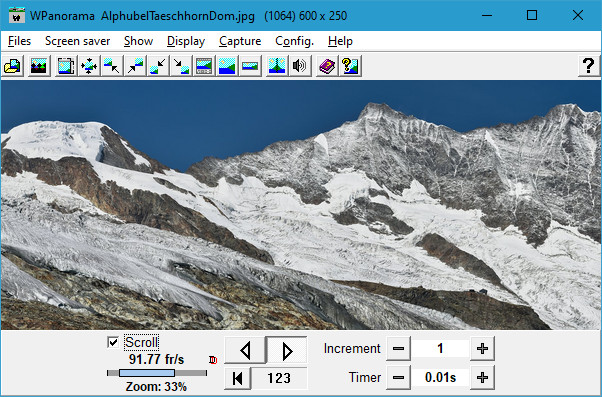Image resolution: width=602 pixels, height=397 pixels.
Task: Click the four-arrows center image icon
Action: coord(89,66)
